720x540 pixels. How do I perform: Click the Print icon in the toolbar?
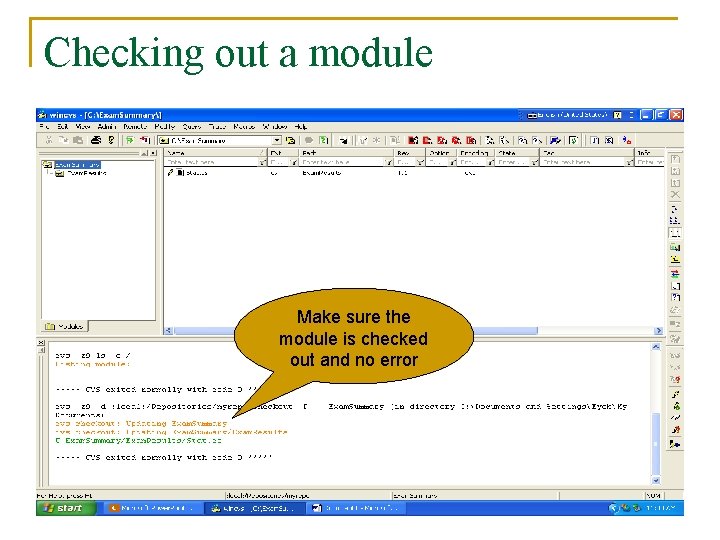coord(96,140)
